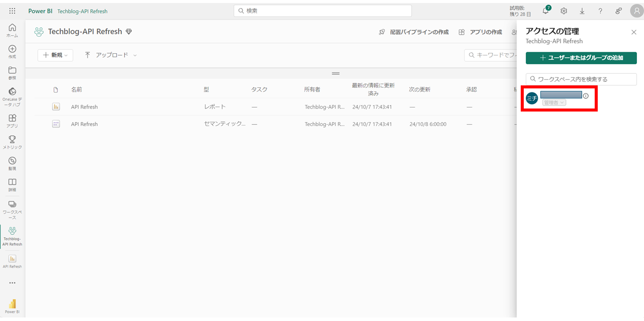The image size is (644, 321).
Task: Click info icon next to user name
Action: tap(586, 95)
